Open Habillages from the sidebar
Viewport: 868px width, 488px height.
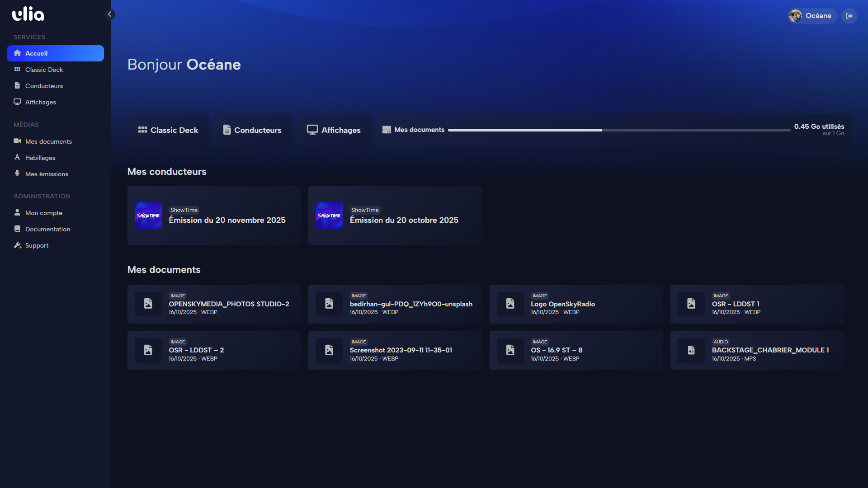tap(40, 158)
